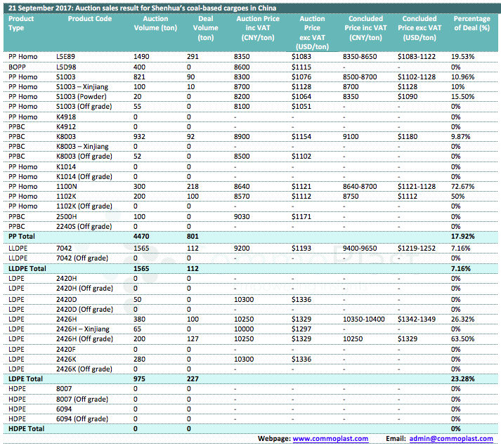
Task: Click the admin@commoplast.com email link
Action: 451,438
